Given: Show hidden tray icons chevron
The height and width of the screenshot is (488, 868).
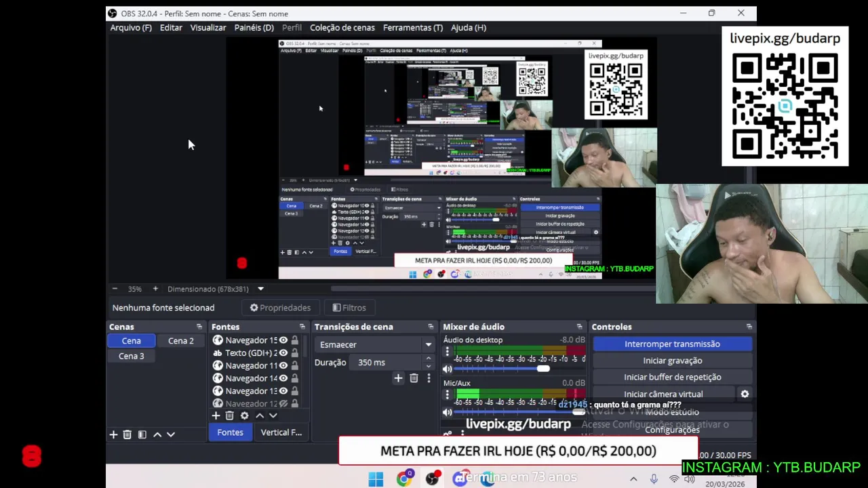Looking at the screenshot, I should (x=633, y=479).
